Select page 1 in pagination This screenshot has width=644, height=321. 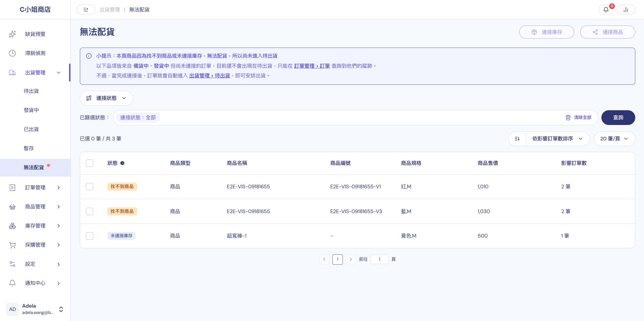337,259
